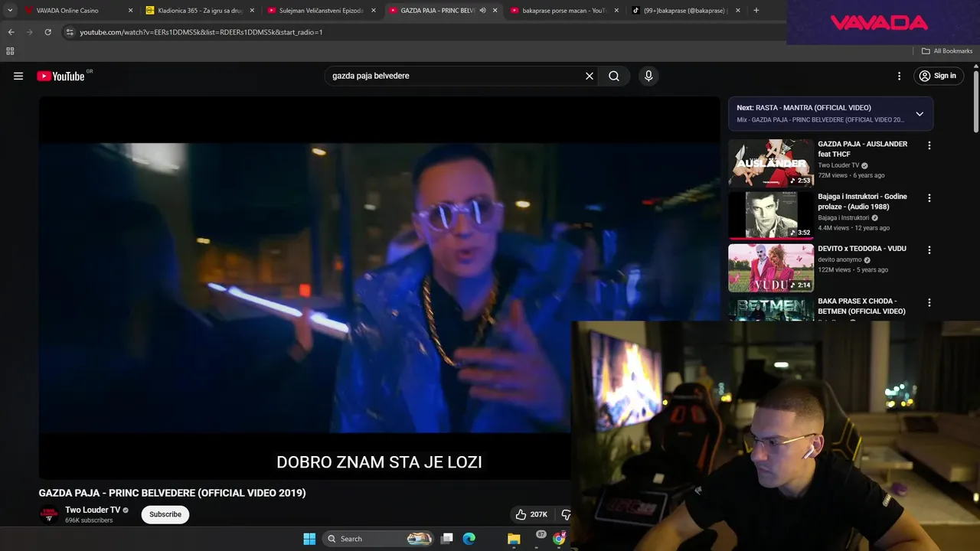Open options for DEVITO x TEODORA - VUDU
980x551 pixels.
point(929,250)
